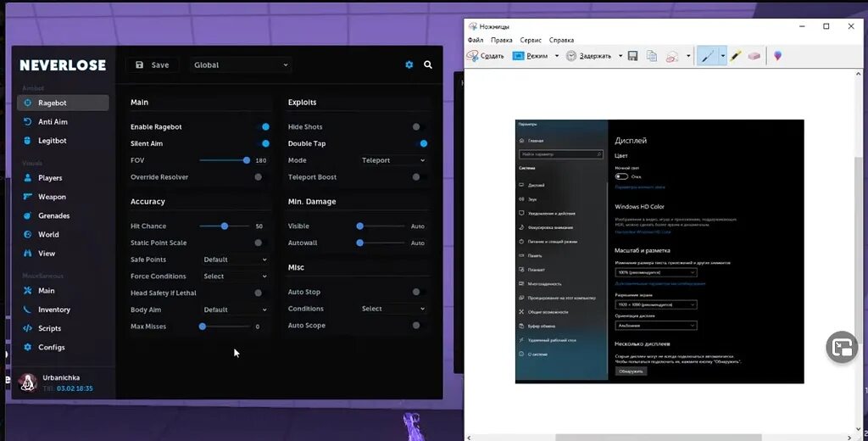Select the yellow highlighter tool
Image resolution: width=868 pixels, height=441 pixels.
pos(735,56)
